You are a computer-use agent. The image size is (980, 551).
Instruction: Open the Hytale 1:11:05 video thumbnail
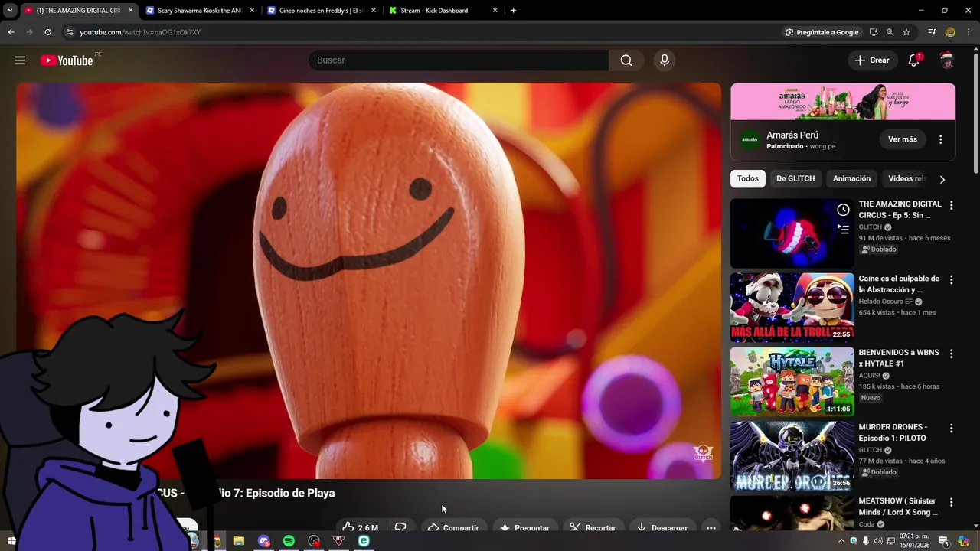(792, 382)
